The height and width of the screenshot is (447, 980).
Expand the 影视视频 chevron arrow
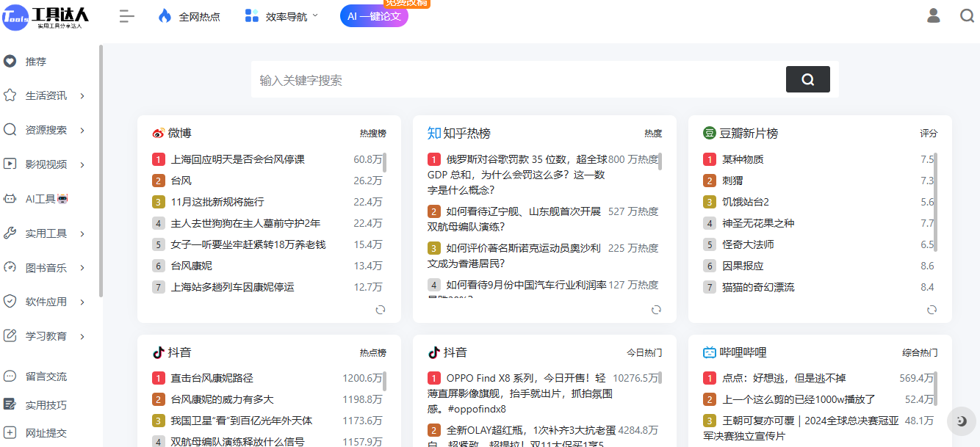pos(82,165)
